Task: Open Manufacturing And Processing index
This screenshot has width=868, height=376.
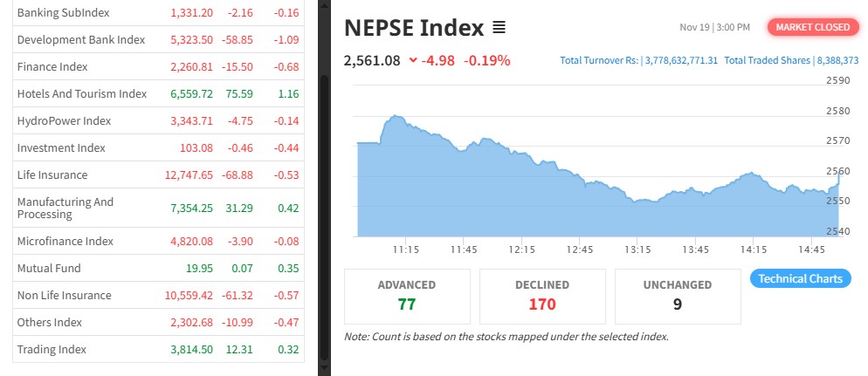Action: click(65, 208)
